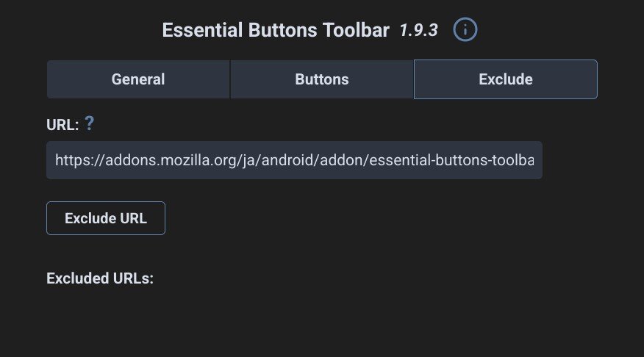Image resolution: width=644 pixels, height=357 pixels.
Task: Show extension info via the circled i icon
Action: 465,30
